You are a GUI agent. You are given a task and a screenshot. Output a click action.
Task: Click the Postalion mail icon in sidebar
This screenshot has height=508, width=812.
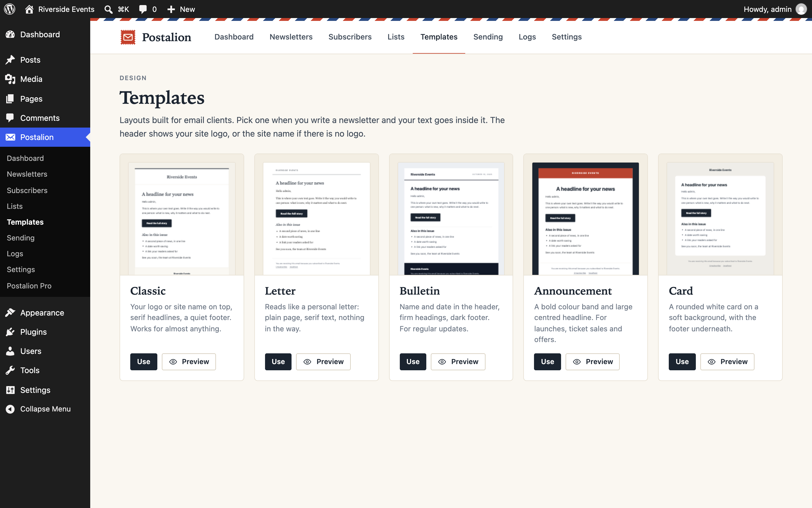(x=10, y=137)
